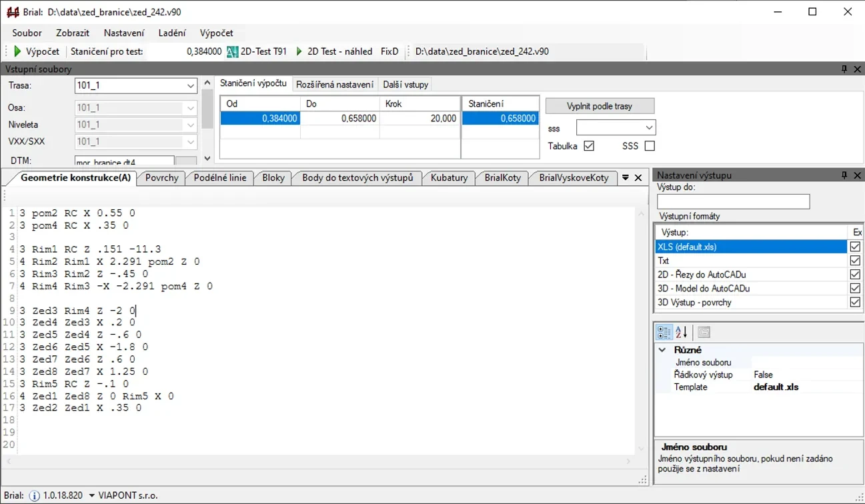Start 2D Test - náhled preview play icon
Screen dimensions: 865x504
tap(299, 51)
